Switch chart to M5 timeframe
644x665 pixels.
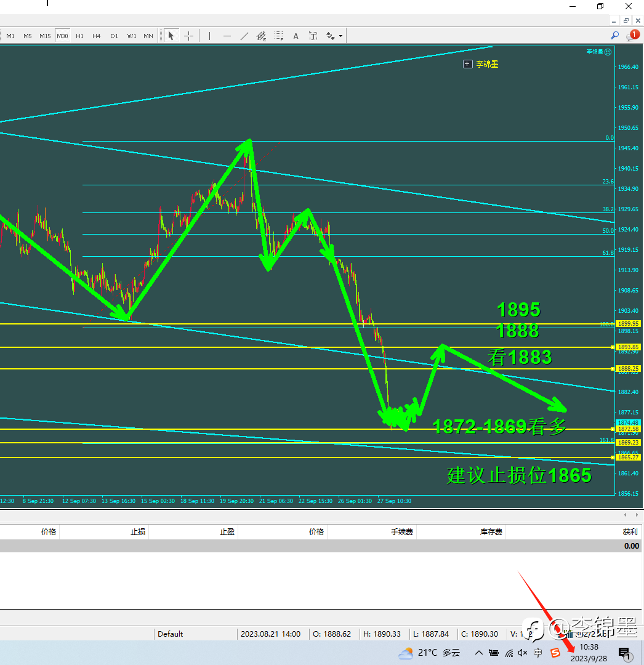pyautogui.click(x=28, y=36)
